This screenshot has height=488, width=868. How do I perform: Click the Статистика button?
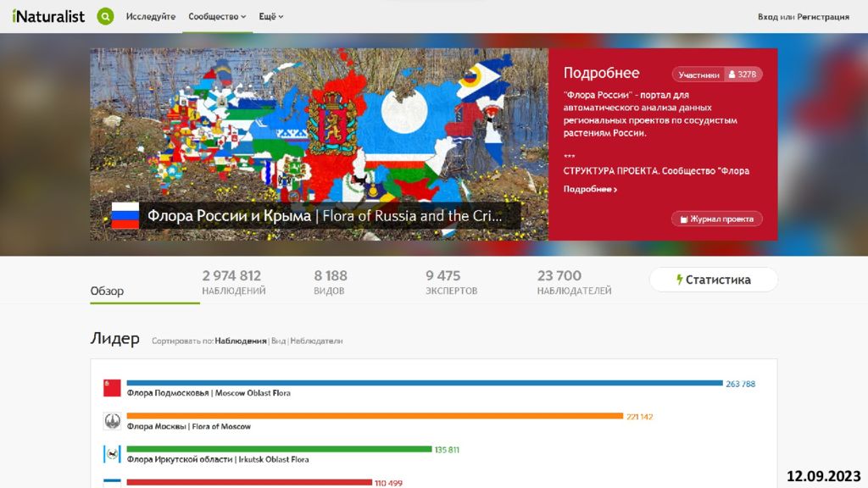(714, 280)
